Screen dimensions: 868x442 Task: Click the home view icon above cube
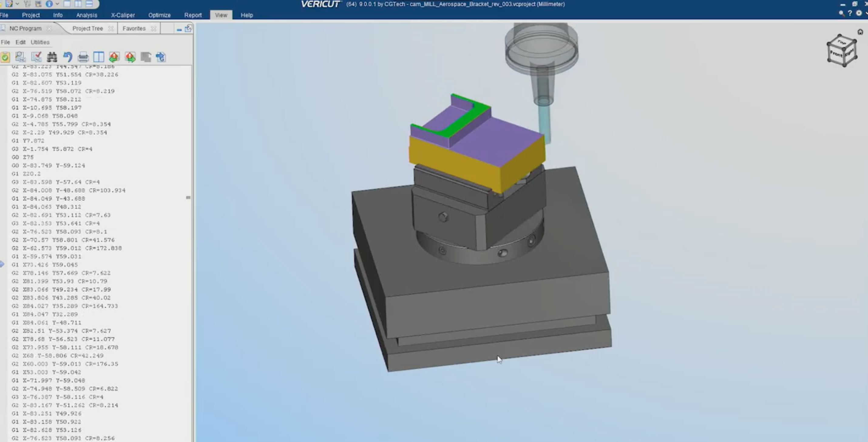coord(860,32)
